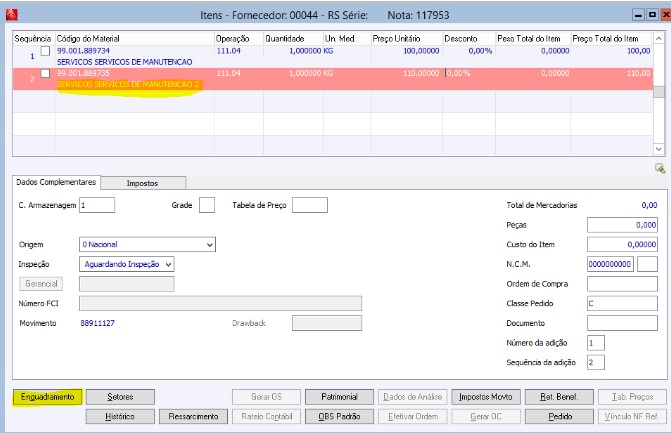
Task: Click the Desconto column header
Action: 469,39
